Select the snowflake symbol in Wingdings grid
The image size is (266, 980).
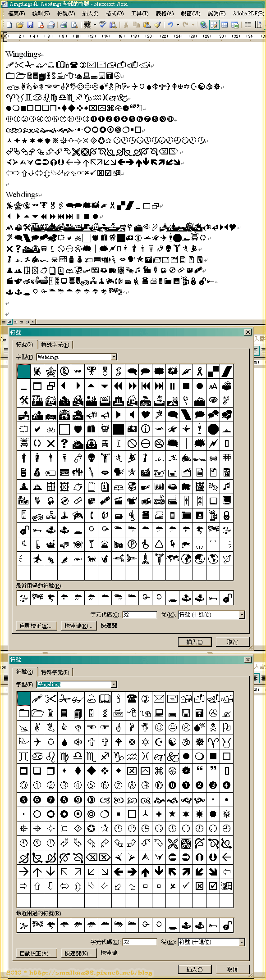pos(78,742)
